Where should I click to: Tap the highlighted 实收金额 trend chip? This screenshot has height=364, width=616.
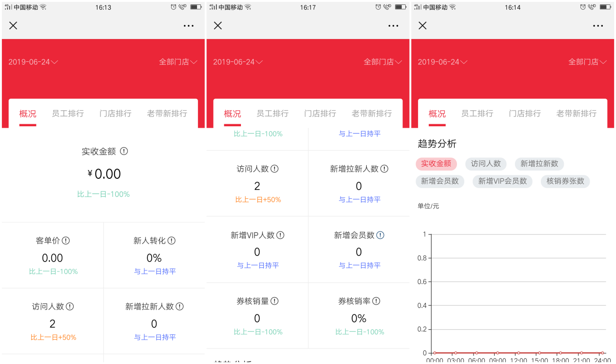436,164
